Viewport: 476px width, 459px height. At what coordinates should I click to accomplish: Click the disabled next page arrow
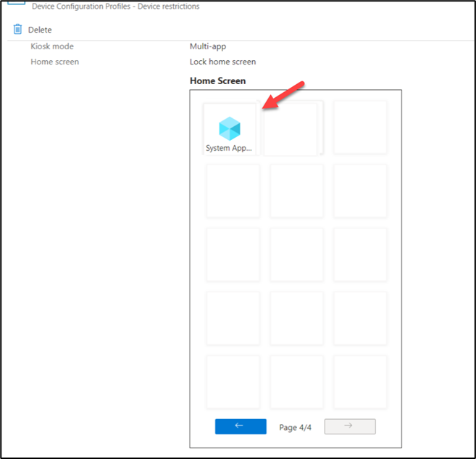click(x=349, y=426)
